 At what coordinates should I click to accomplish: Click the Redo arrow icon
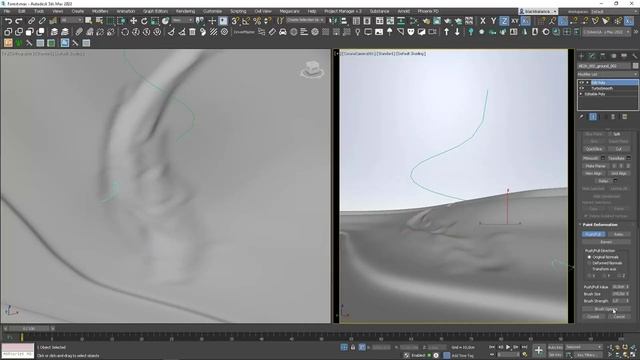[19, 21]
